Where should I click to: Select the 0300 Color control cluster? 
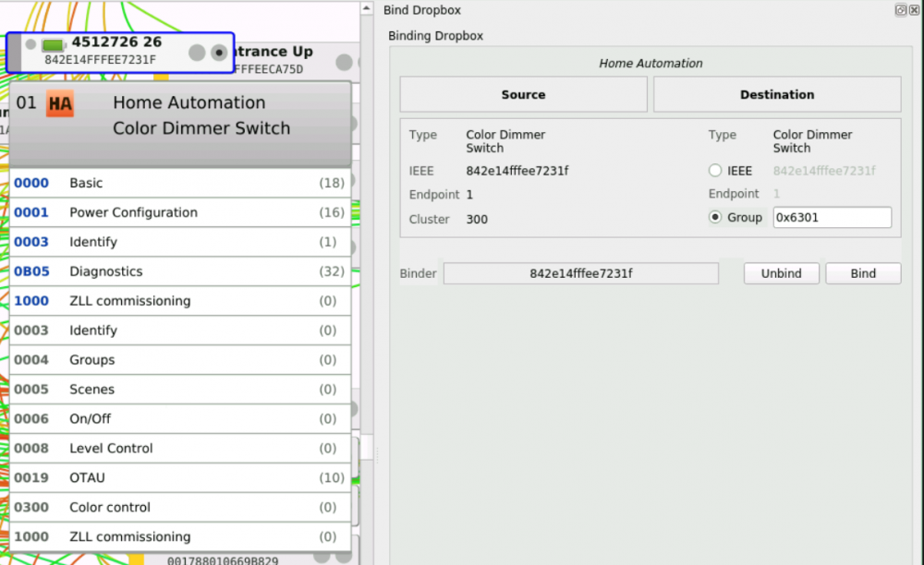pyautogui.click(x=180, y=507)
